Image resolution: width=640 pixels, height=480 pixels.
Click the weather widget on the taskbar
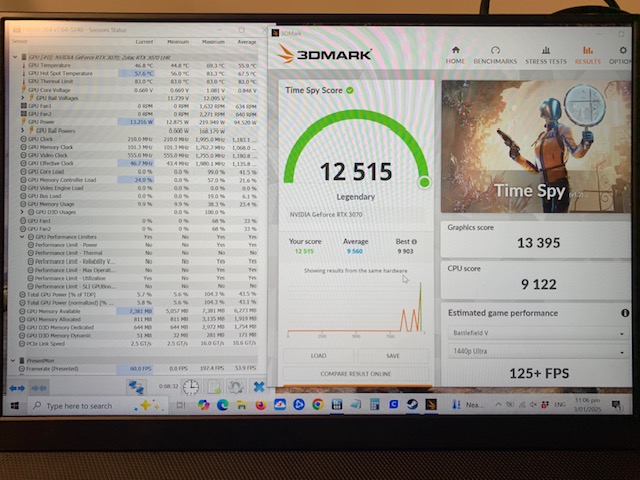(467, 405)
